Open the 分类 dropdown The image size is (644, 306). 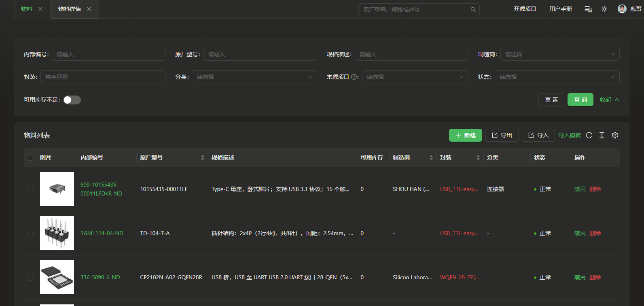click(254, 77)
